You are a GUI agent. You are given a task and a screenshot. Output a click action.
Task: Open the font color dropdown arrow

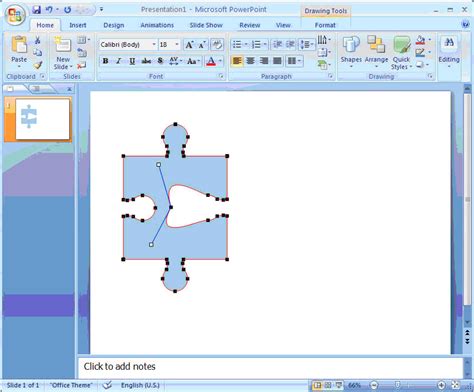220,61
